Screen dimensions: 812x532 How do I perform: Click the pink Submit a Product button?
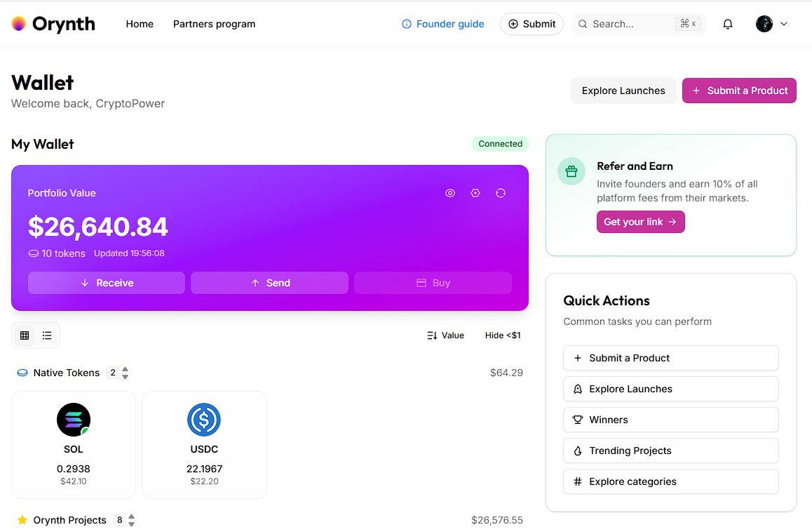coord(739,91)
